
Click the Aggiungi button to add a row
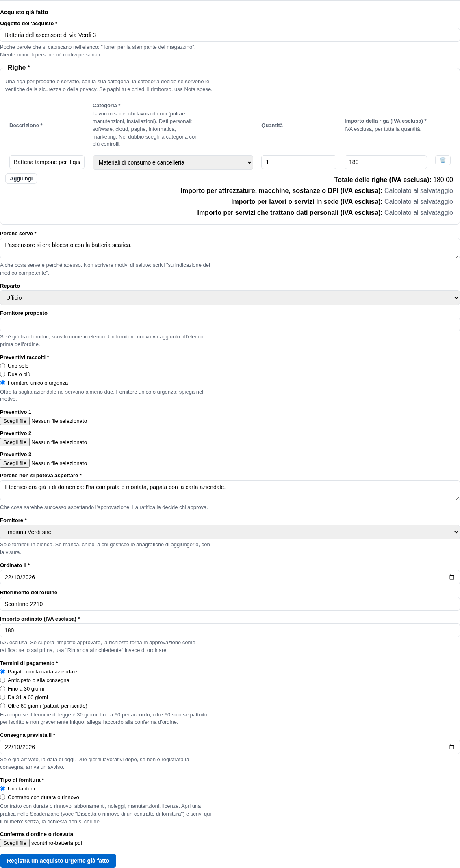click(21, 179)
